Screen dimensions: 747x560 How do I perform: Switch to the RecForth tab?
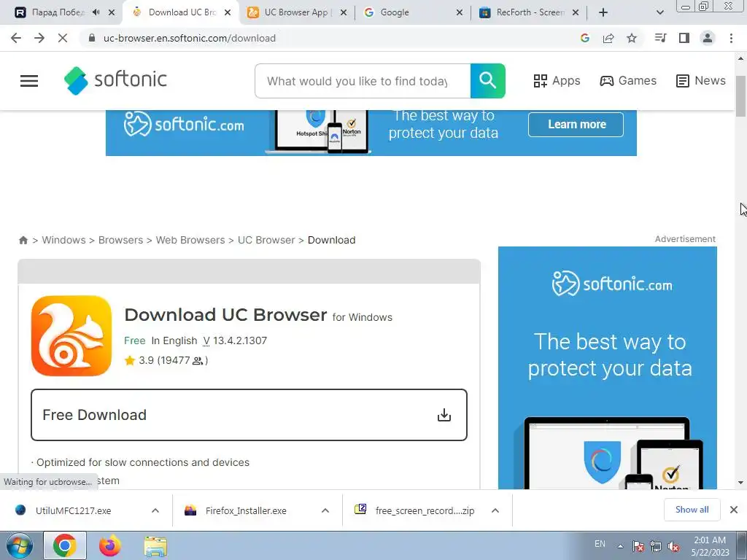click(x=530, y=12)
